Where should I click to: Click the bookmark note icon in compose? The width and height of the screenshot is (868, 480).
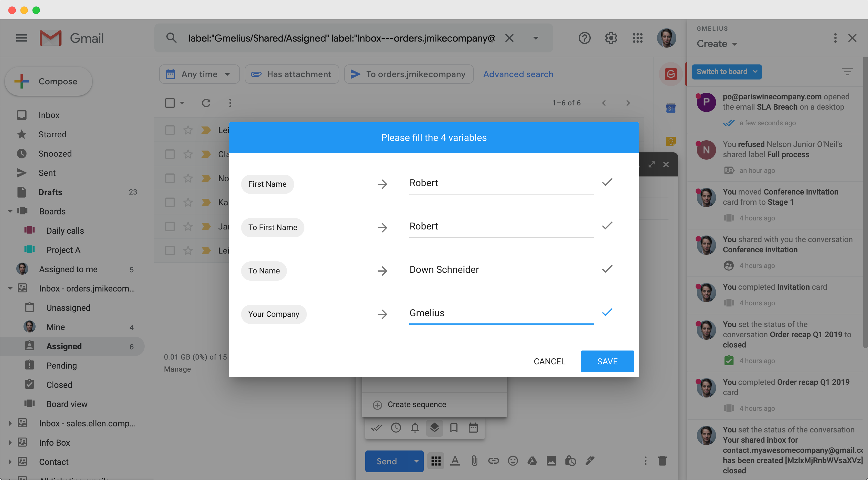454,428
